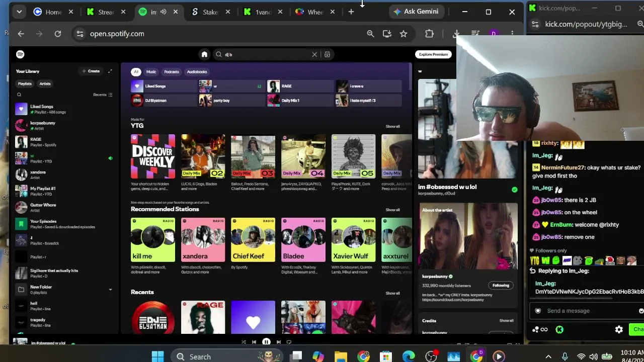Open Gutter Whore artist in library
This screenshot has width=644, height=362.
click(64, 208)
